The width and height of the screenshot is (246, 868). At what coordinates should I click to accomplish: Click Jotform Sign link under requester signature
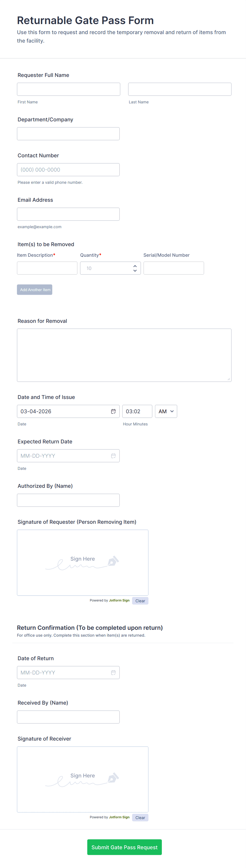(119, 600)
